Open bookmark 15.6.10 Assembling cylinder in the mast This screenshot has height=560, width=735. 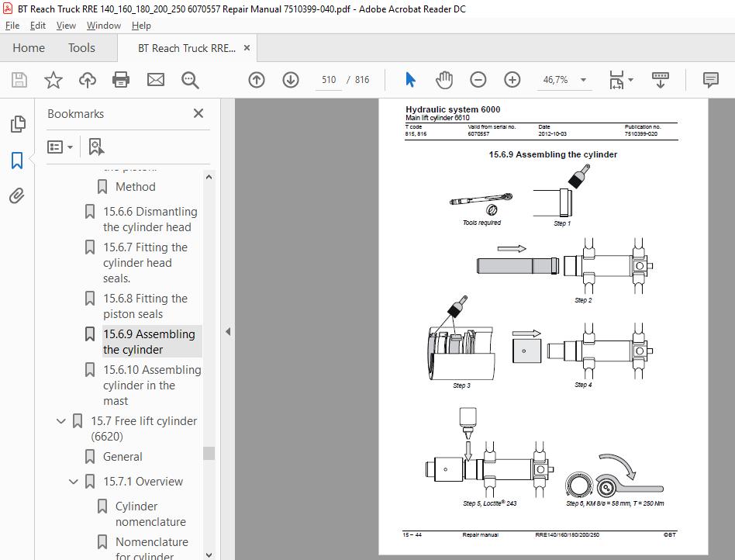[152, 385]
